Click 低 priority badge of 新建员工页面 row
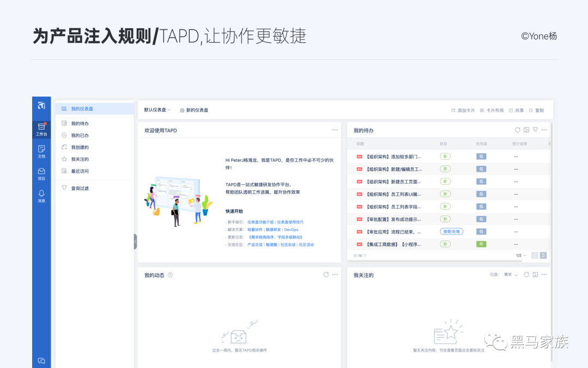This screenshot has height=368, width=588. (x=481, y=182)
